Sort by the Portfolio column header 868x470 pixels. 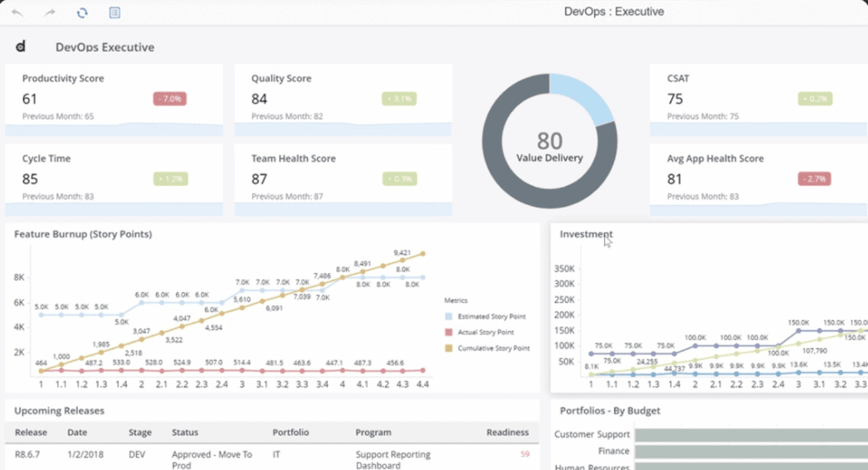coord(290,433)
